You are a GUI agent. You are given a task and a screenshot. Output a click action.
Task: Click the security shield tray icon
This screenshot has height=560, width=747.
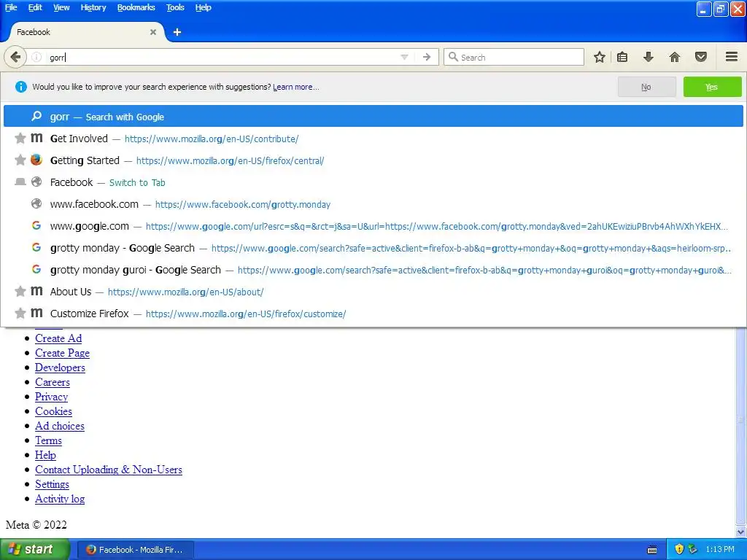[679, 550]
